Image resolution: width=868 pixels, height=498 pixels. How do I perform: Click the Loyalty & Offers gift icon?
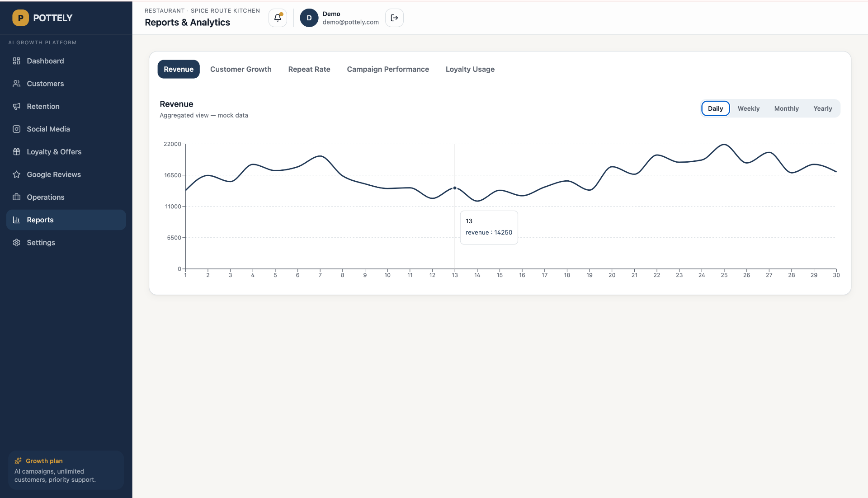17,152
